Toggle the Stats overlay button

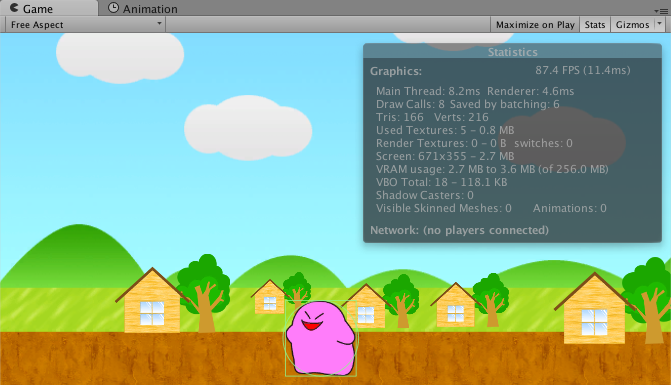coord(595,25)
